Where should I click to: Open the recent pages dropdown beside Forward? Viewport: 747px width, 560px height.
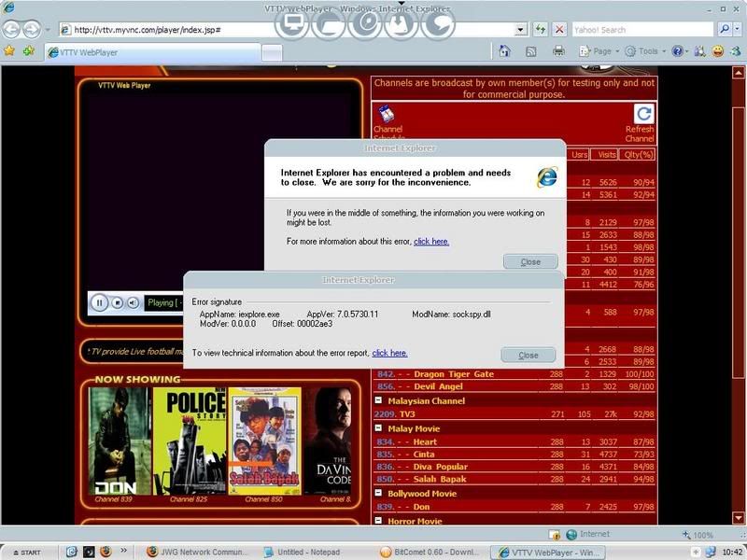48,30
